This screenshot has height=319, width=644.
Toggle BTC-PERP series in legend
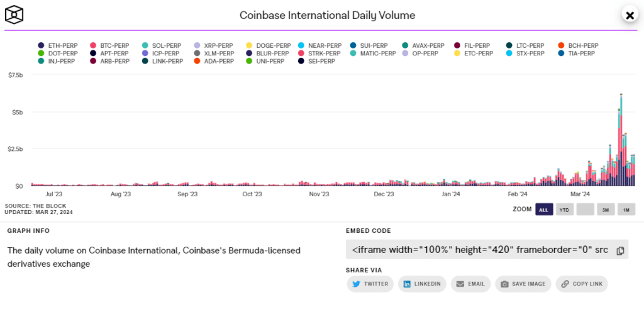pyautogui.click(x=109, y=46)
